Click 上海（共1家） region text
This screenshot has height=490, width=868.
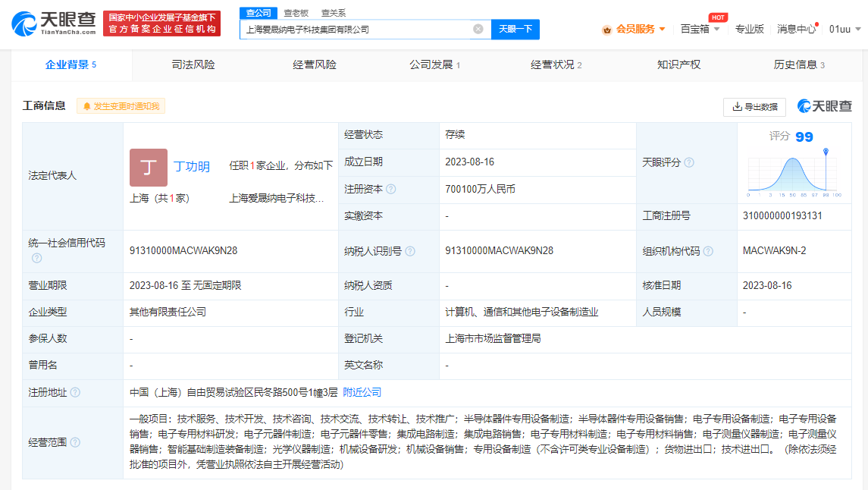(x=159, y=198)
